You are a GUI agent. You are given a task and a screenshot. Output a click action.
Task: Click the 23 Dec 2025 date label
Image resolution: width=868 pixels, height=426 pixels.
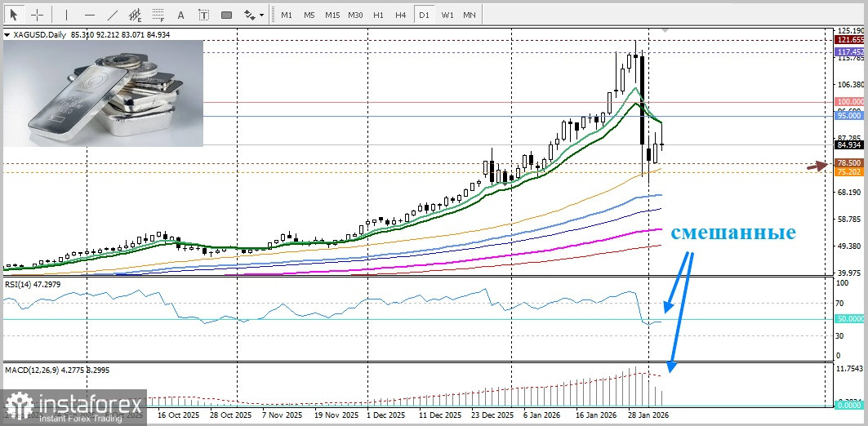[x=492, y=415]
